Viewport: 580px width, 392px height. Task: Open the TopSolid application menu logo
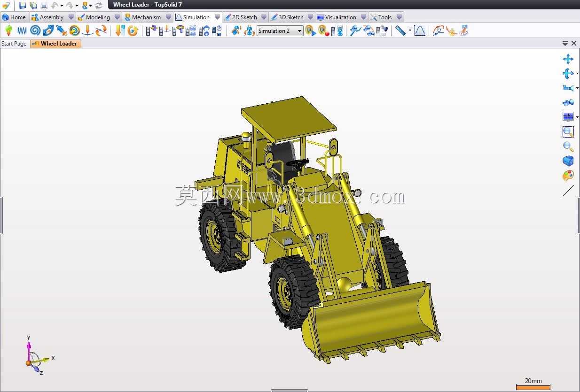click(6, 5)
